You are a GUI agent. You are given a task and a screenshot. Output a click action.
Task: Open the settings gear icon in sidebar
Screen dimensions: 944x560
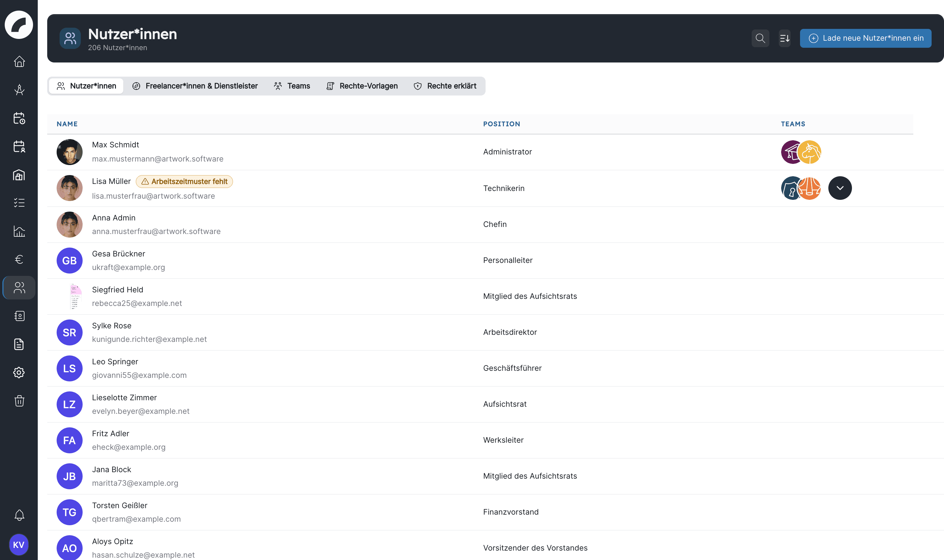pyautogui.click(x=19, y=373)
